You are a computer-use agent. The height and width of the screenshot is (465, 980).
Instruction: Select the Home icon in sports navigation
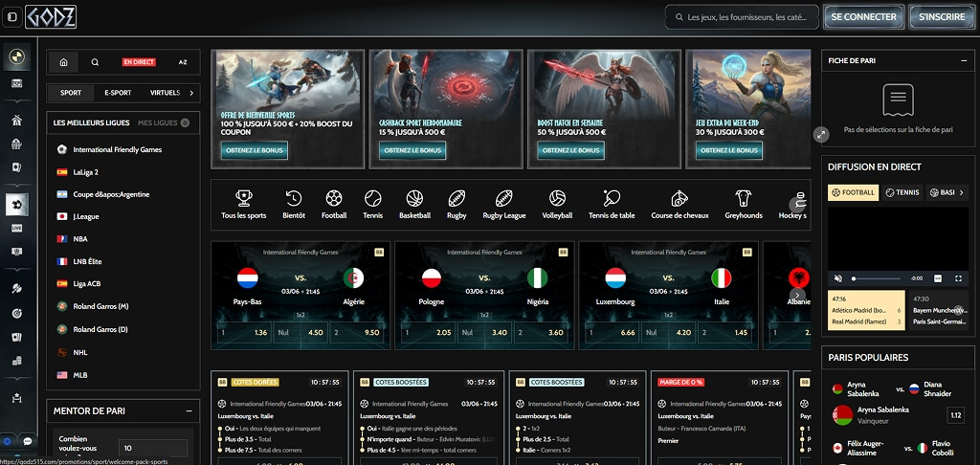click(x=63, y=62)
